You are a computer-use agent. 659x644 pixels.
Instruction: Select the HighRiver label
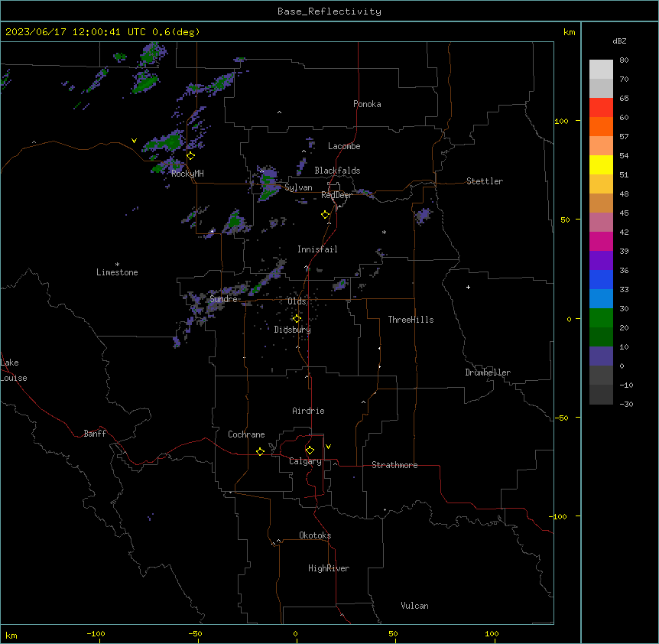[x=329, y=568]
